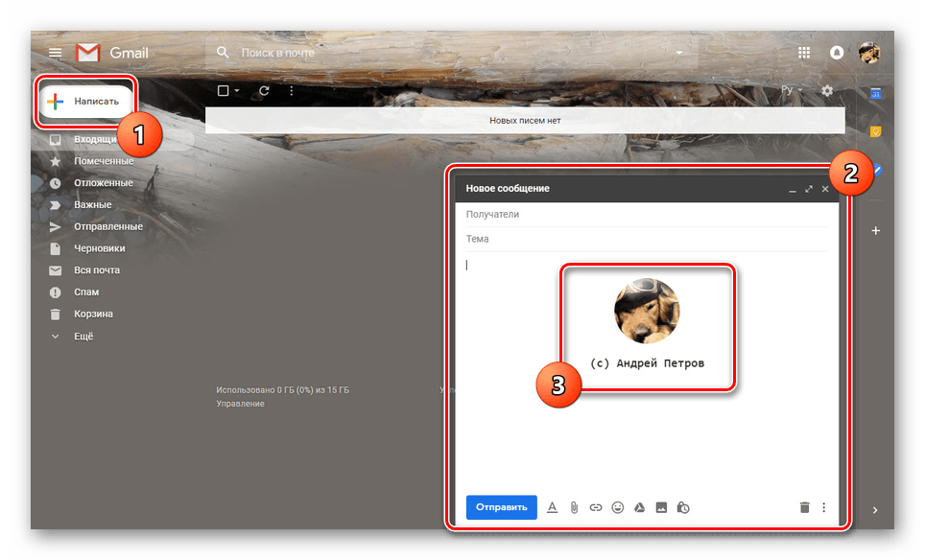Go to the Черновики folder
Viewport: 925px width, 560px height.
[x=100, y=248]
